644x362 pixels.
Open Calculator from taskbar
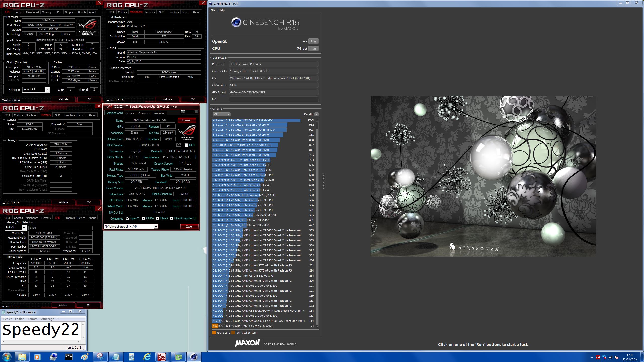[x=131, y=357]
